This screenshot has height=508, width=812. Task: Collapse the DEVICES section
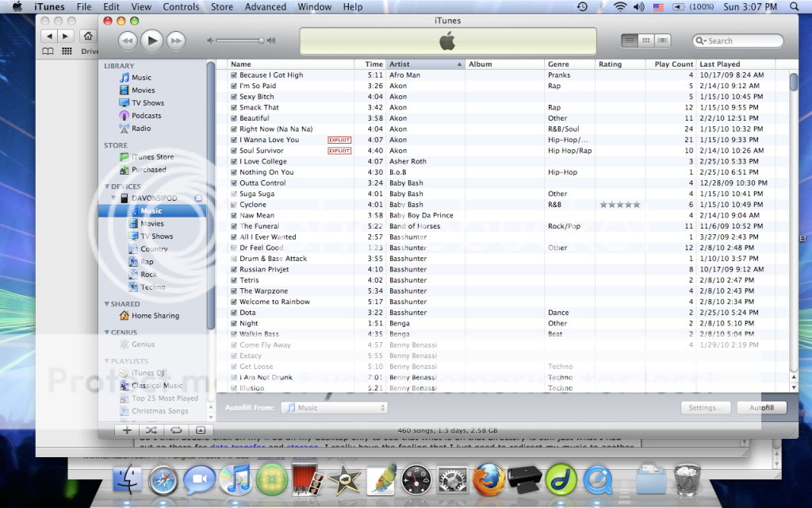click(x=107, y=186)
